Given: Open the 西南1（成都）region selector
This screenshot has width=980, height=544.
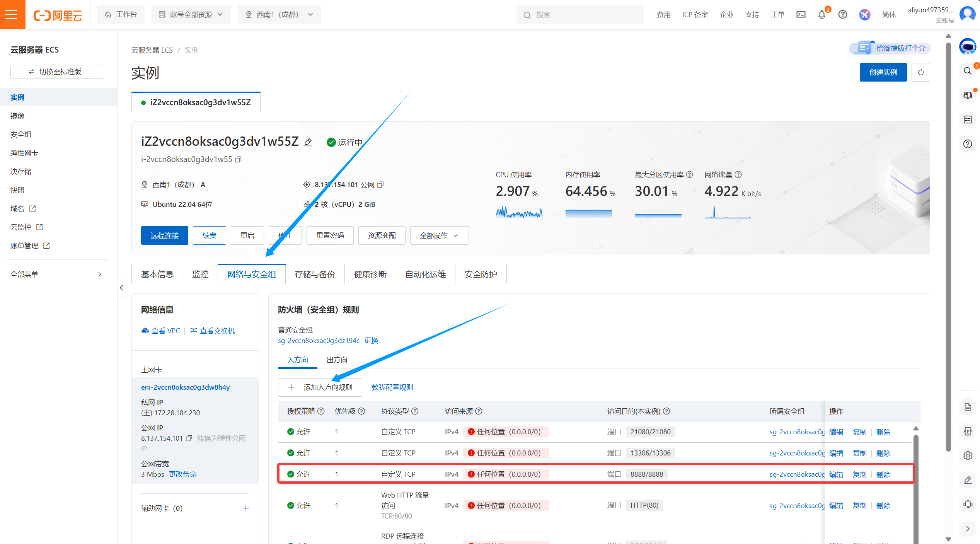Looking at the screenshot, I should [279, 14].
